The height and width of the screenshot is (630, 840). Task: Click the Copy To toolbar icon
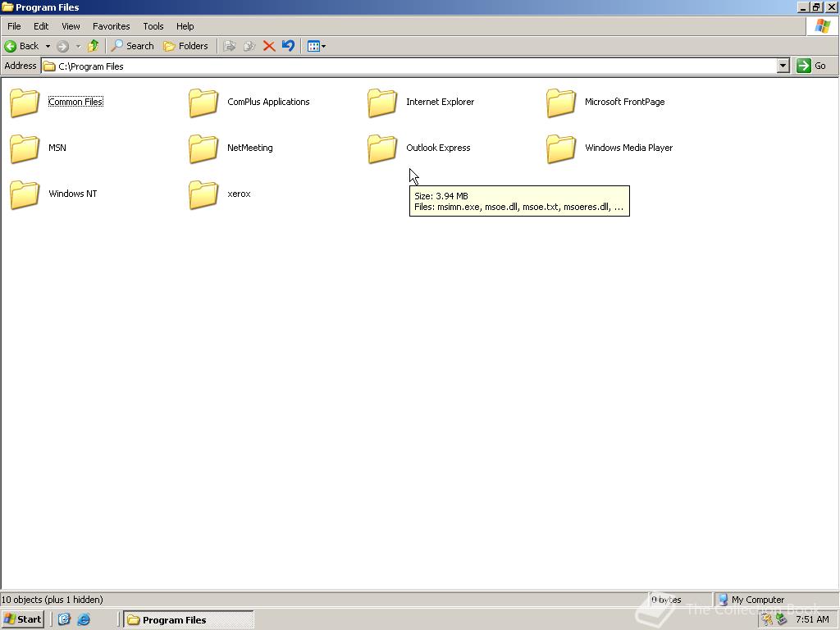pyautogui.click(x=249, y=46)
